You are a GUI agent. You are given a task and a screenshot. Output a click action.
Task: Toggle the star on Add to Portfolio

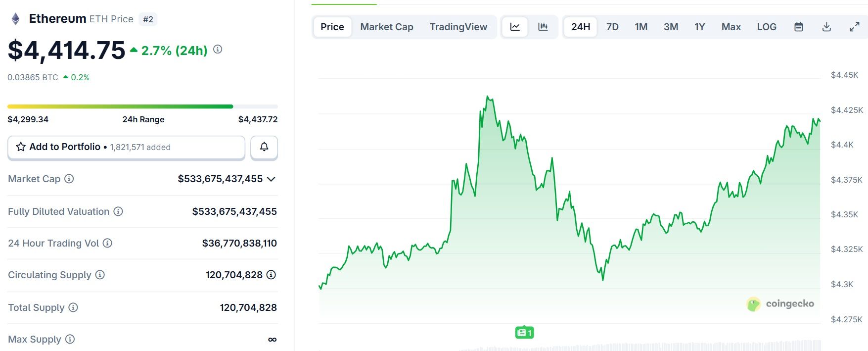[20, 147]
